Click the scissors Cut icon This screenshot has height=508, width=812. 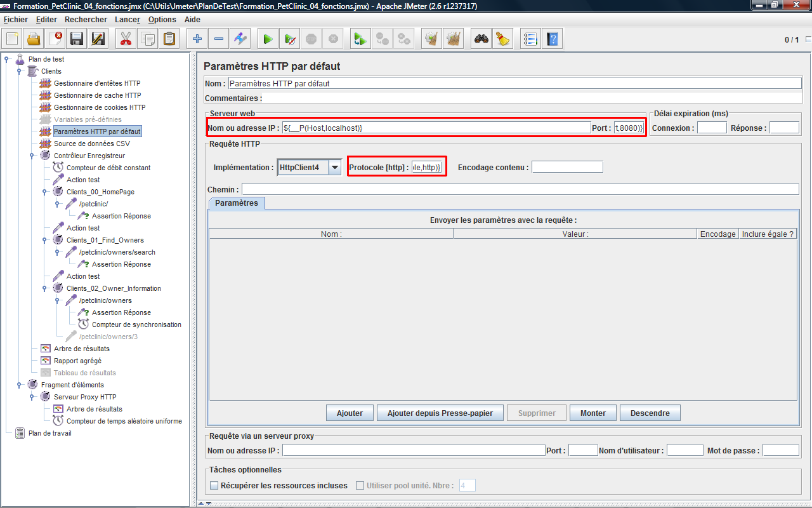tap(126, 39)
